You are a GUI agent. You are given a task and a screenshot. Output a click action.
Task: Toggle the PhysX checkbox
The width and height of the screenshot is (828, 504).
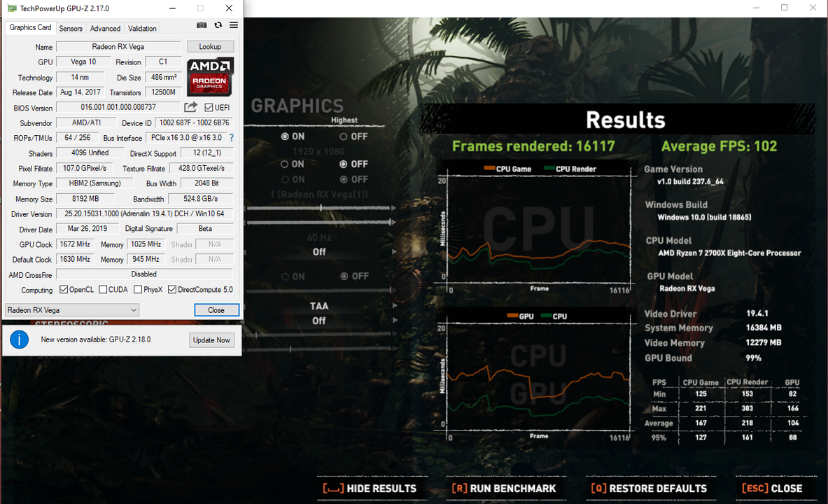pos(138,290)
